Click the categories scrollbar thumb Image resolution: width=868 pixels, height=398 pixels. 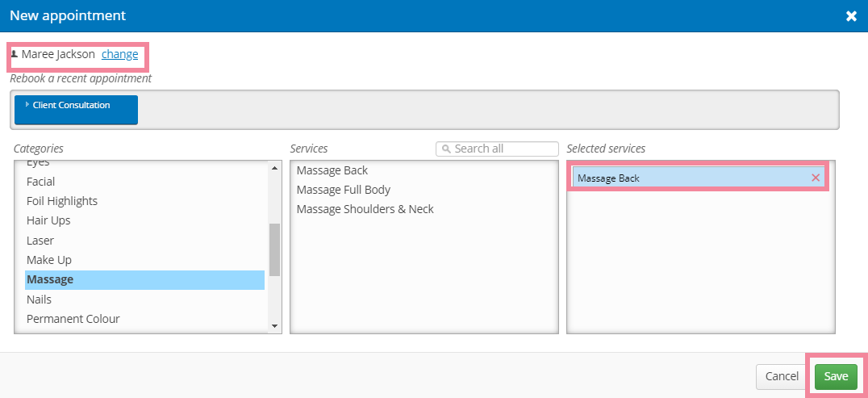(x=274, y=249)
